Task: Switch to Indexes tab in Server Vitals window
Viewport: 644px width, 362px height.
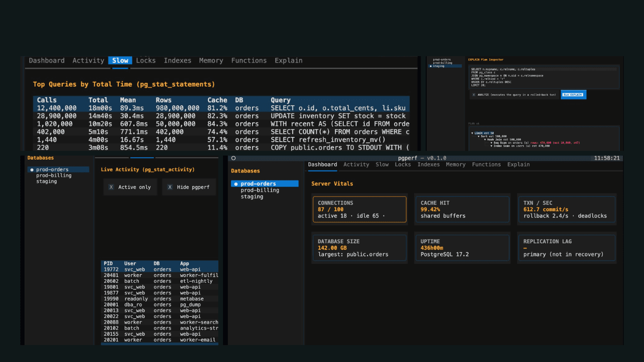Action: point(429,165)
